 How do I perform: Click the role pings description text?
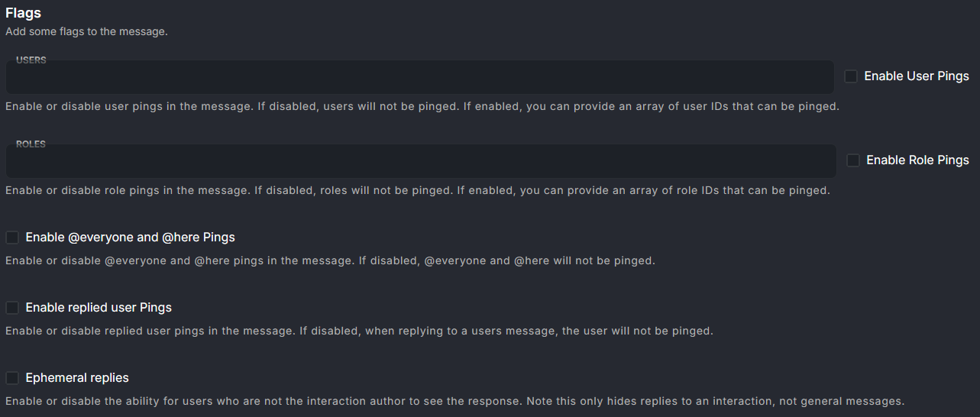tap(417, 190)
